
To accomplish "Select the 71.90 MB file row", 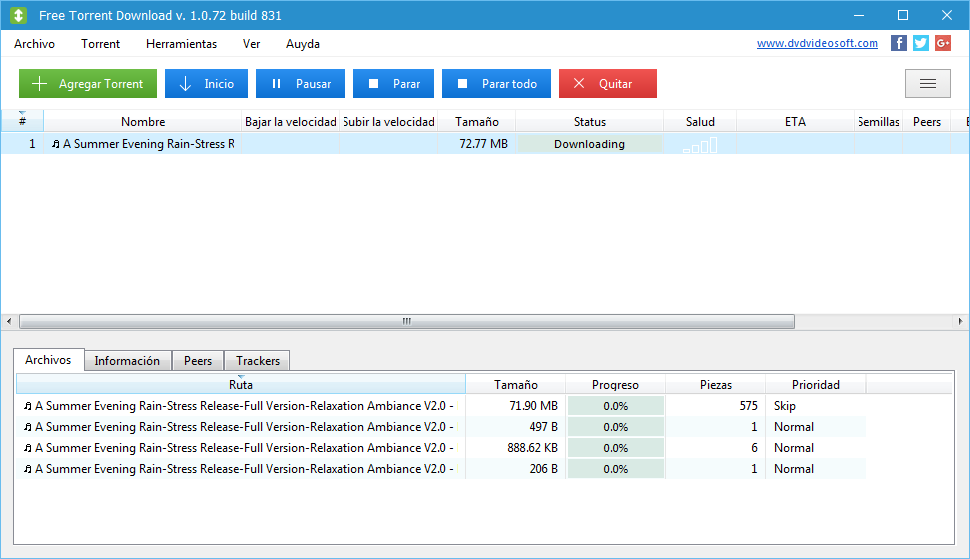I will (441, 406).
